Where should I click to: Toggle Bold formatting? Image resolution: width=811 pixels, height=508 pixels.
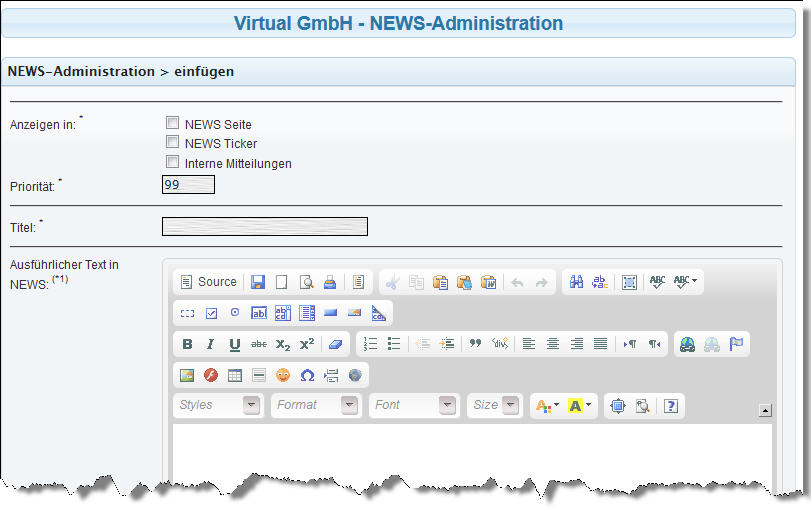click(187, 344)
